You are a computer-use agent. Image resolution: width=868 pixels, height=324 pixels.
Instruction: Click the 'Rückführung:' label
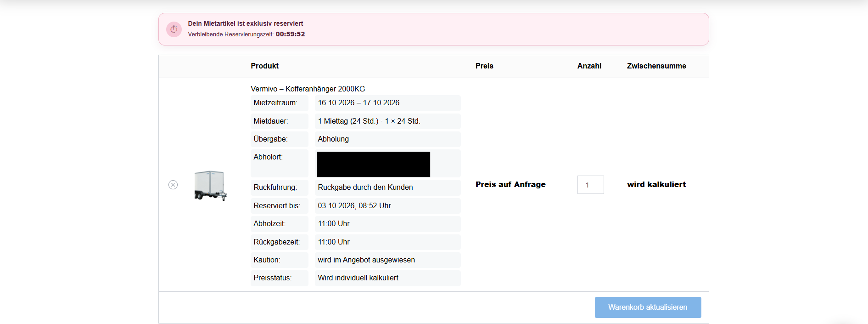tap(275, 188)
